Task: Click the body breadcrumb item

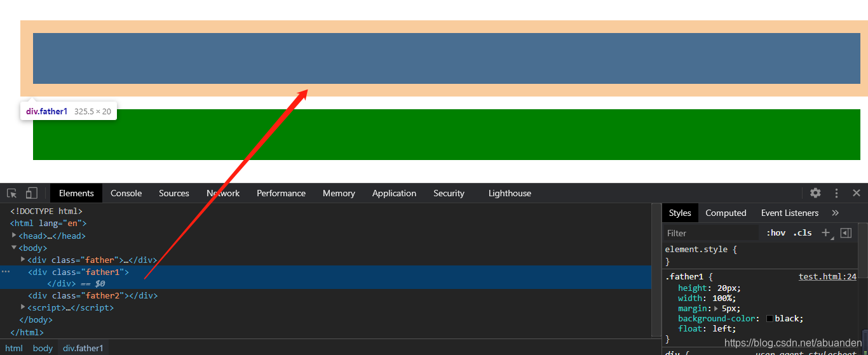Action: 43,348
